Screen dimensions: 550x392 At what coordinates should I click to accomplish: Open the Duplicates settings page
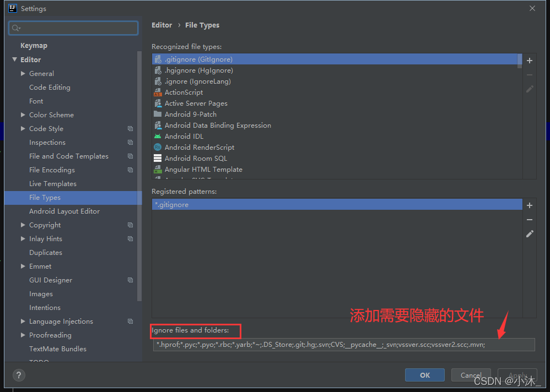[x=46, y=253]
